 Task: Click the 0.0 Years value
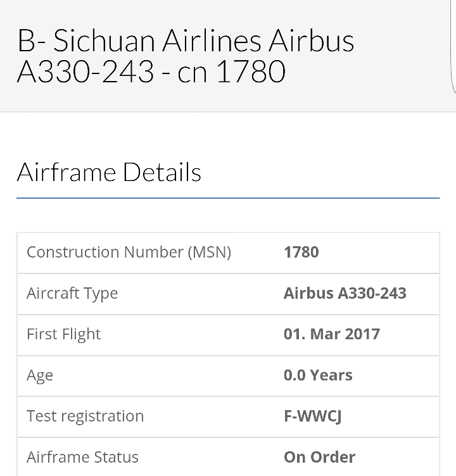(318, 375)
